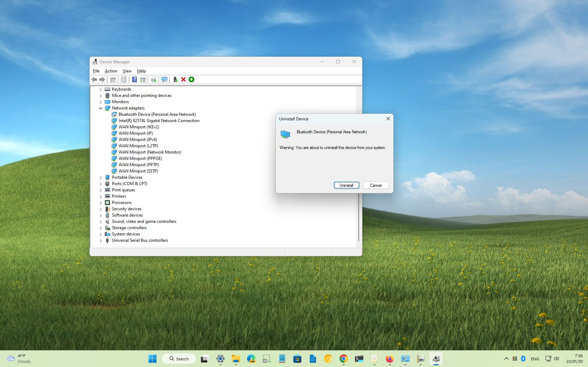Click the red X Uninstall device icon

pyautogui.click(x=183, y=79)
